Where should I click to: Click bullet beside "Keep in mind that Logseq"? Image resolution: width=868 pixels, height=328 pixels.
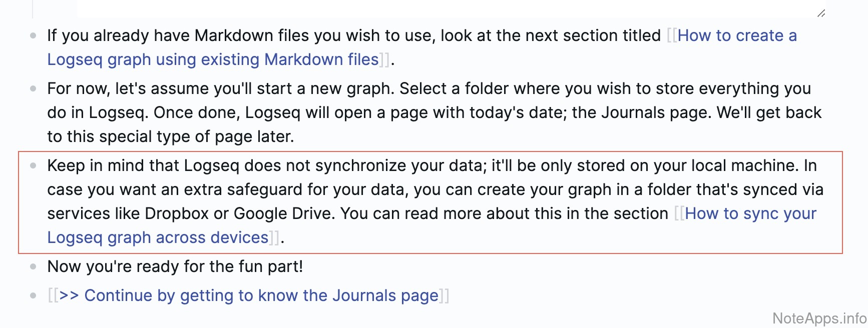[33, 165]
